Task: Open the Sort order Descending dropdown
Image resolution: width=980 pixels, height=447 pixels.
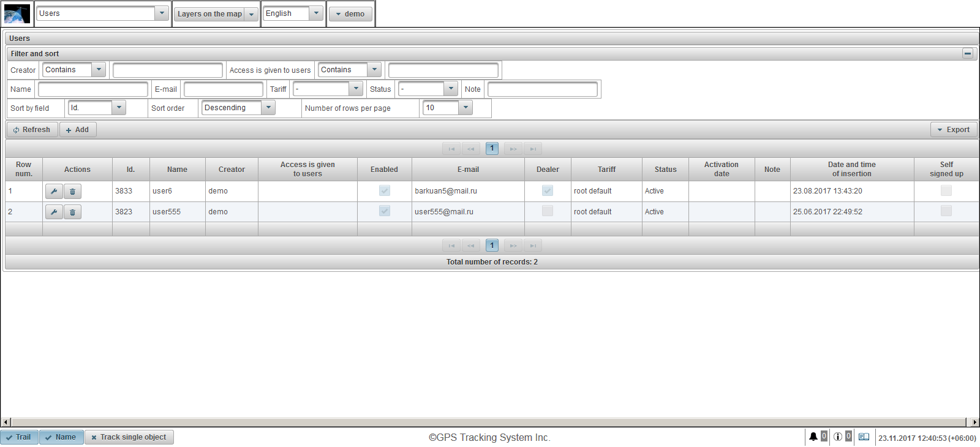Action: point(268,108)
